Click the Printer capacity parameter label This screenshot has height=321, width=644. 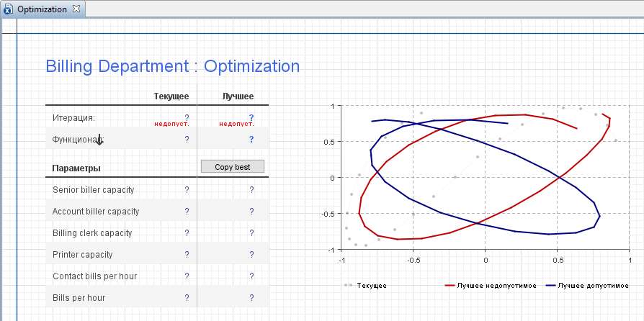pyautogui.click(x=82, y=255)
